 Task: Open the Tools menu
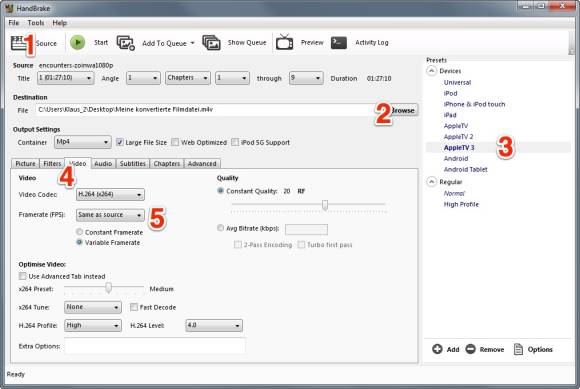pyautogui.click(x=36, y=23)
